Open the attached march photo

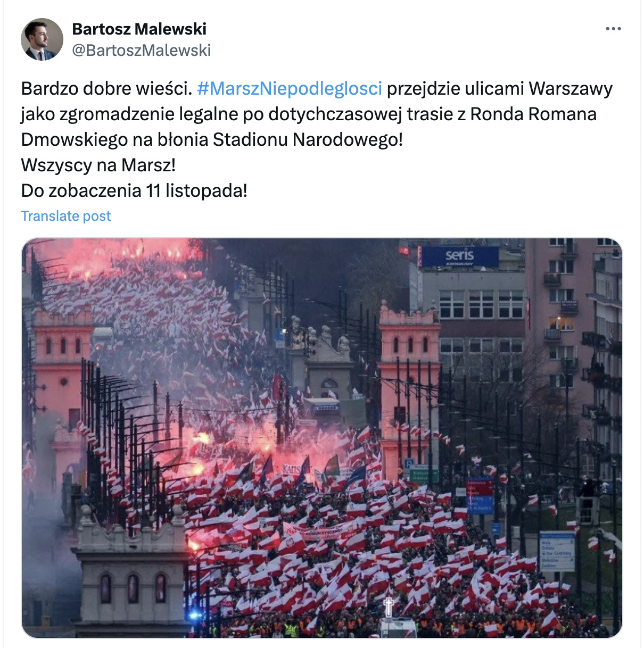click(x=322, y=438)
